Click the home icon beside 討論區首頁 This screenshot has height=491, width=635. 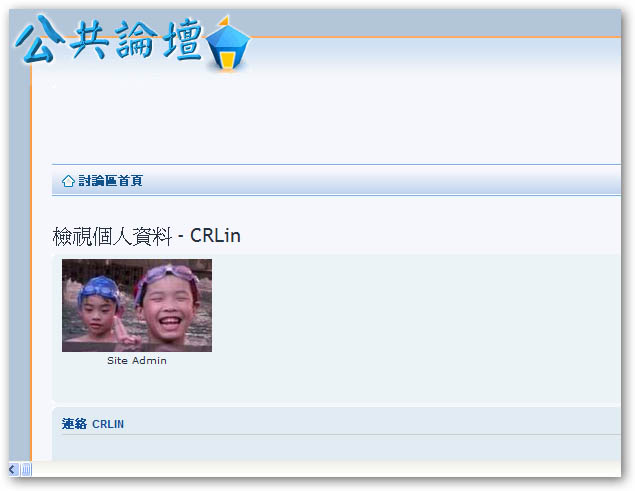[68, 181]
